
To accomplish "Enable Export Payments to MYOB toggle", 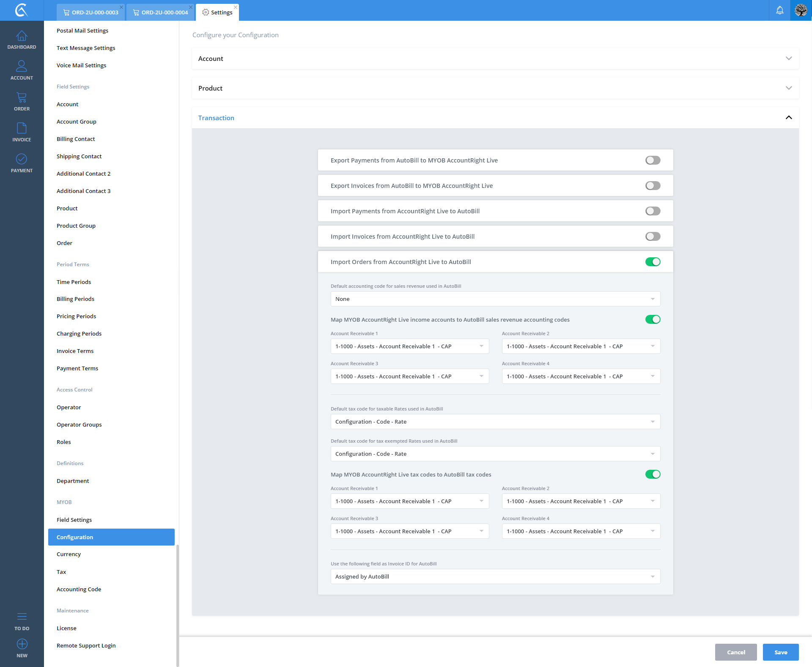I will [x=653, y=160].
